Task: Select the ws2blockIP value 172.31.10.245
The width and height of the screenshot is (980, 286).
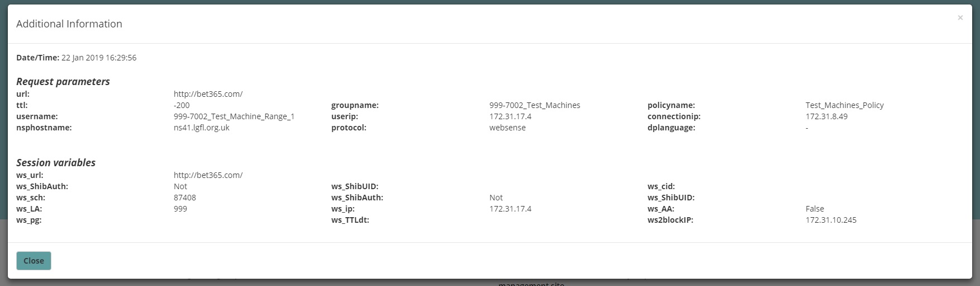Action: click(x=831, y=220)
